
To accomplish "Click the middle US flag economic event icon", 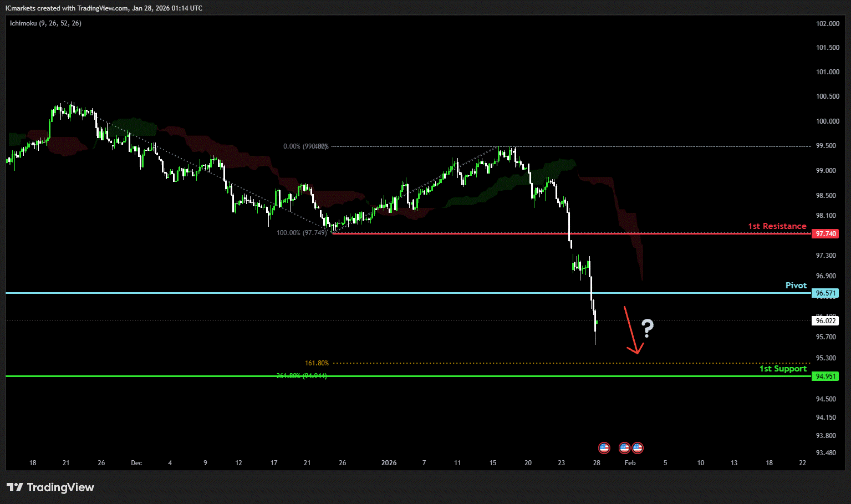I will [x=624, y=447].
